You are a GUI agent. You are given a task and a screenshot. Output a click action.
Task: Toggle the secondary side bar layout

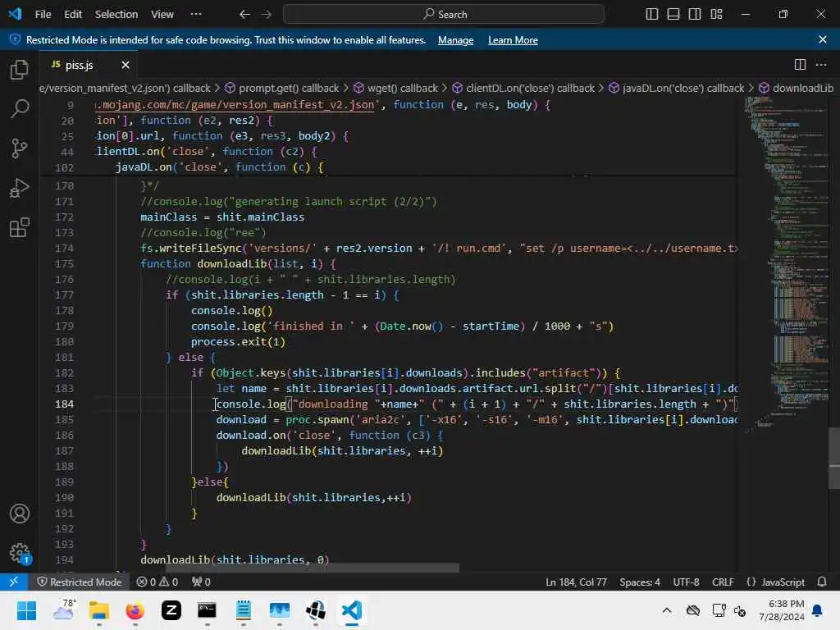[x=695, y=15]
